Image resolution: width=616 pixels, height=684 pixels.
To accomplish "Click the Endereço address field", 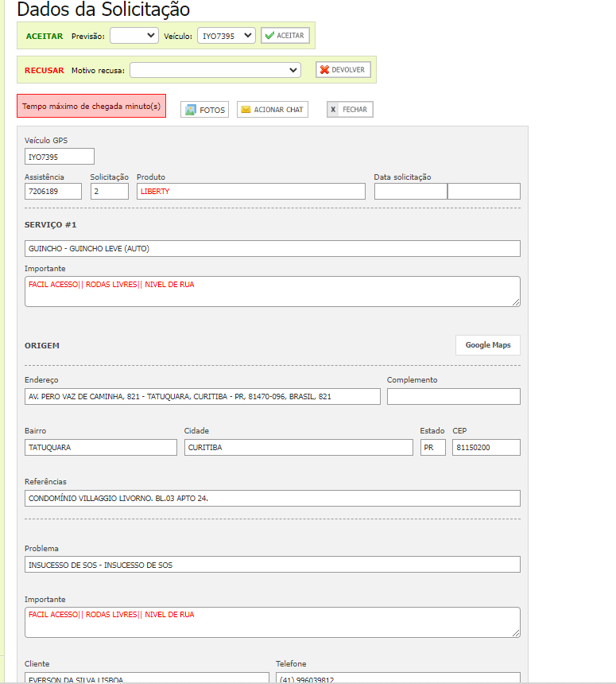I will [202, 397].
